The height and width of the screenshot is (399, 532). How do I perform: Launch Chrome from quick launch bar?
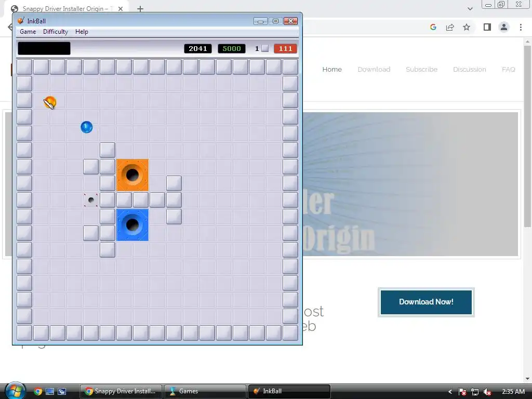click(37, 391)
